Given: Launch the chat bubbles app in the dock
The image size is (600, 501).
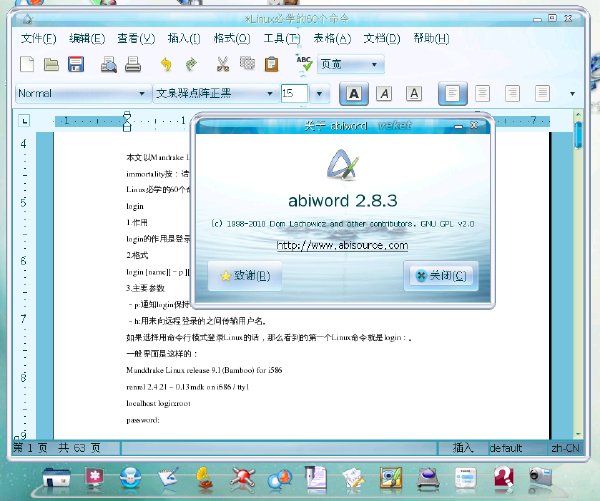Looking at the screenshot, I should point(280,478).
